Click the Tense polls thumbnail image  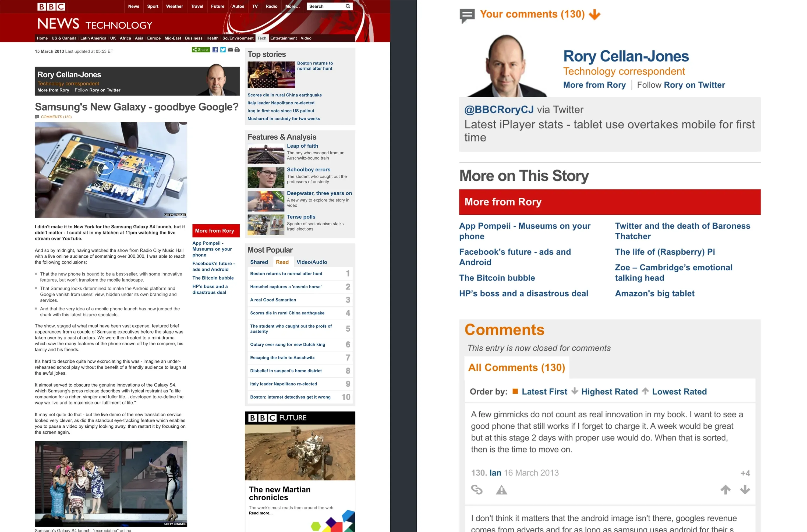tap(266, 225)
